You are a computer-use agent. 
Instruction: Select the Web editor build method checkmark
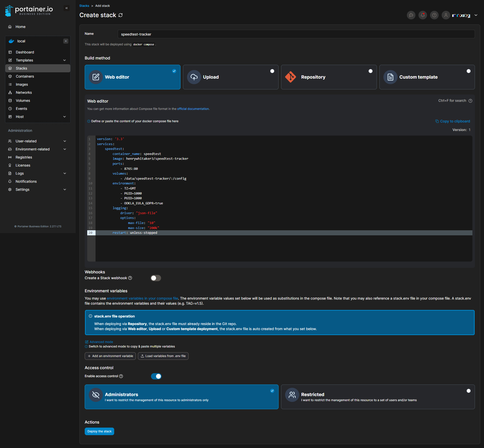174,71
